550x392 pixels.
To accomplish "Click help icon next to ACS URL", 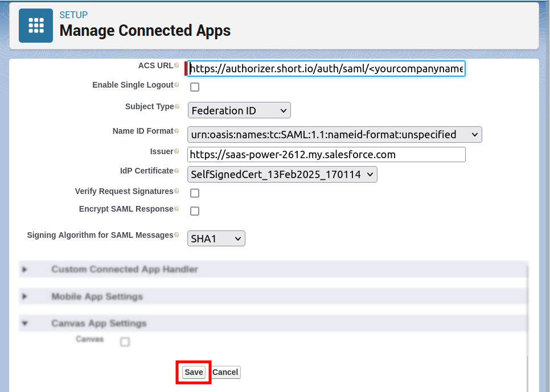I will point(177,66).
